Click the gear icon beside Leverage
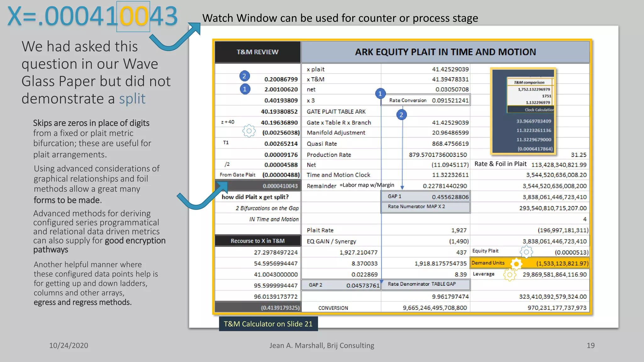The image size is (644, 362). (509, 275)
